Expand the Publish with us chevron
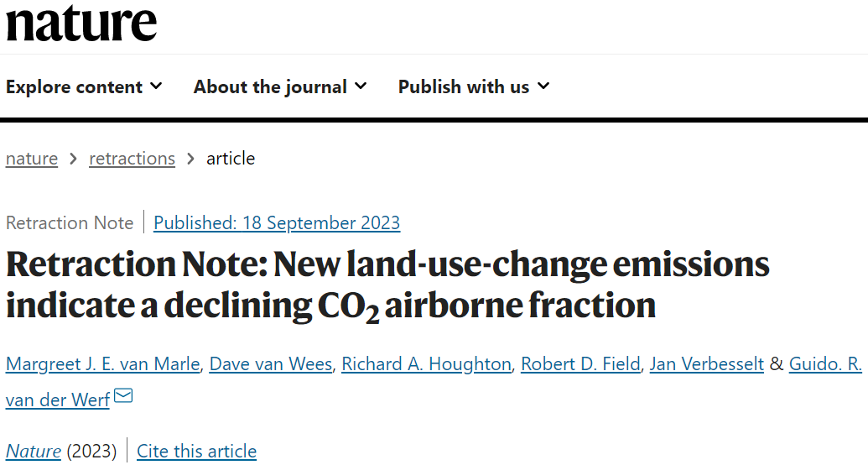 tap(543, 86)
